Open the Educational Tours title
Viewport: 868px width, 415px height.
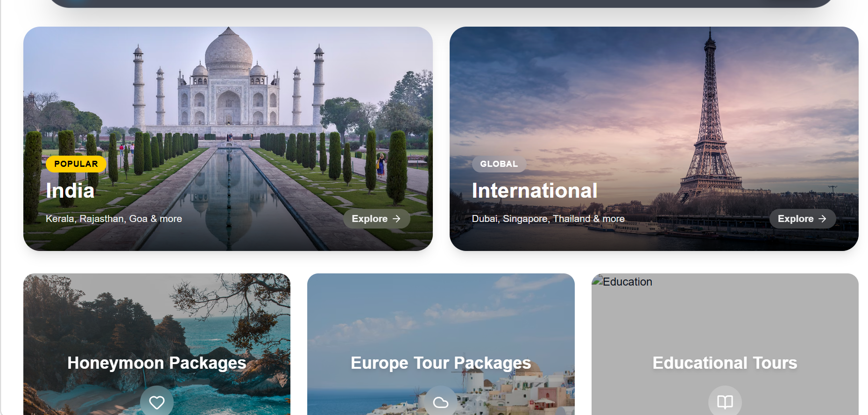click(725, 363)
